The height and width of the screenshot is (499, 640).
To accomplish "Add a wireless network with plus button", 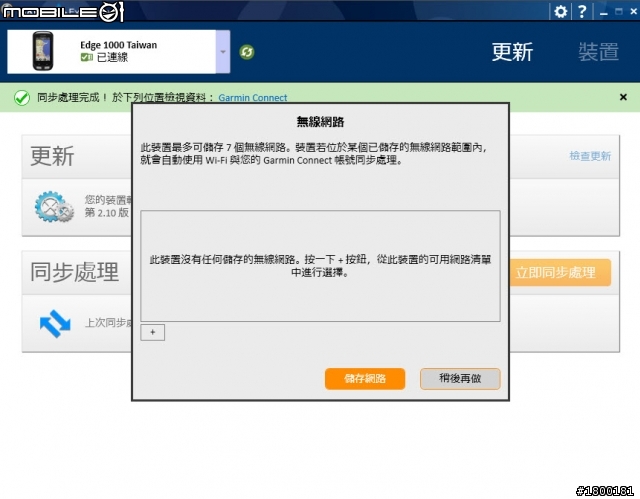I will click(153, 332).
